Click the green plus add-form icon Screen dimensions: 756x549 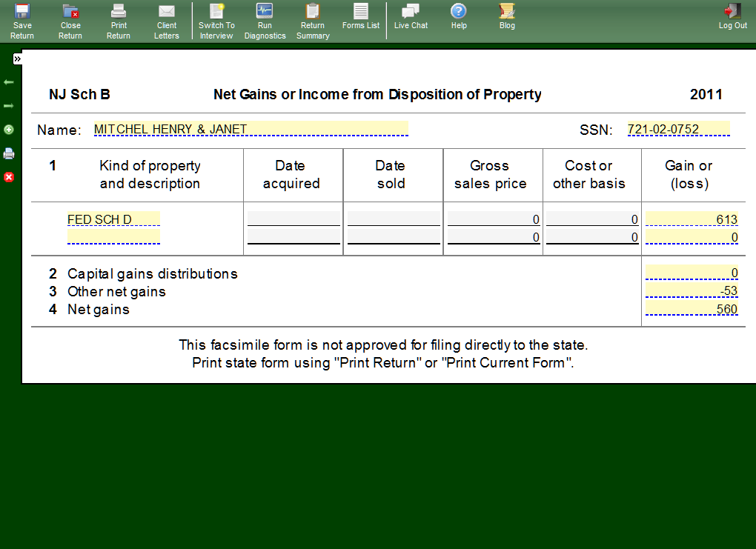click(x=9, y=130)
